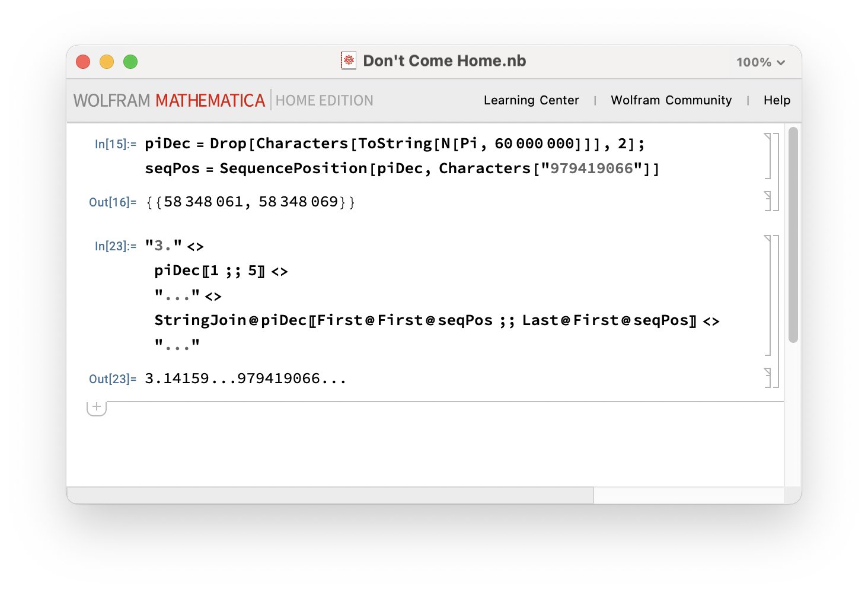
Task: Click the In[23]:= cell label
Action: click(x=116, y=246)
